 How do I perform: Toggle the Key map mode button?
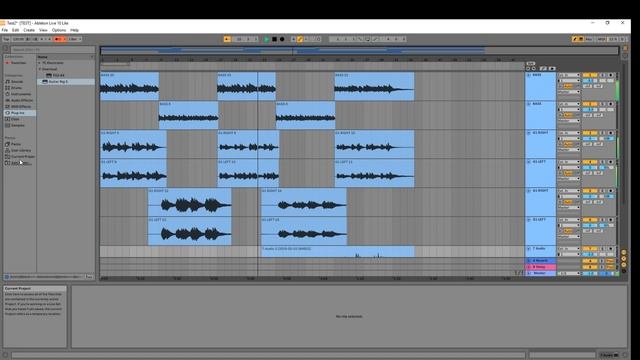pos(589,39)
